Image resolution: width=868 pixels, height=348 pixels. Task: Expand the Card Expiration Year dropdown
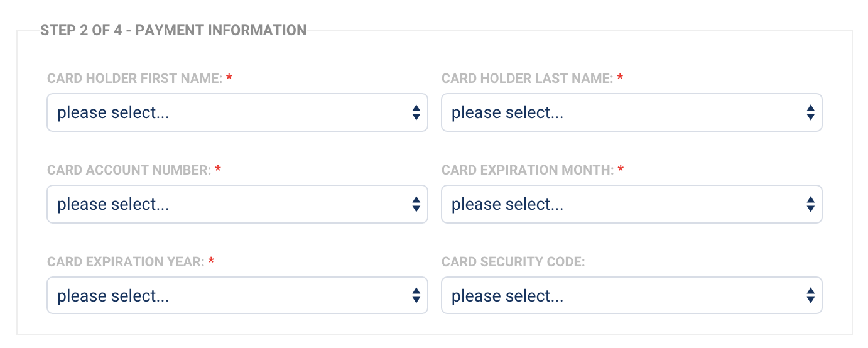tap(237, 296)
